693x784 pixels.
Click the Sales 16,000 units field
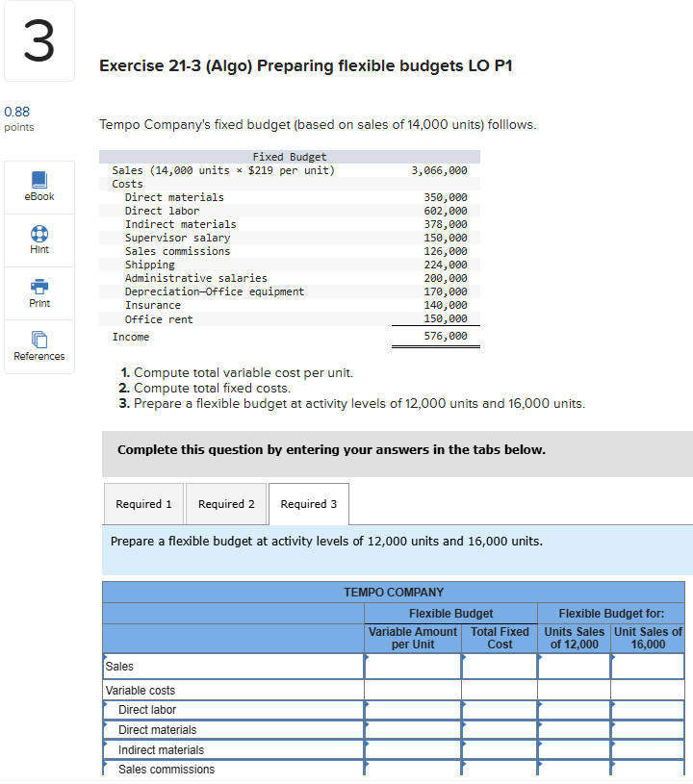pos(648,667)
